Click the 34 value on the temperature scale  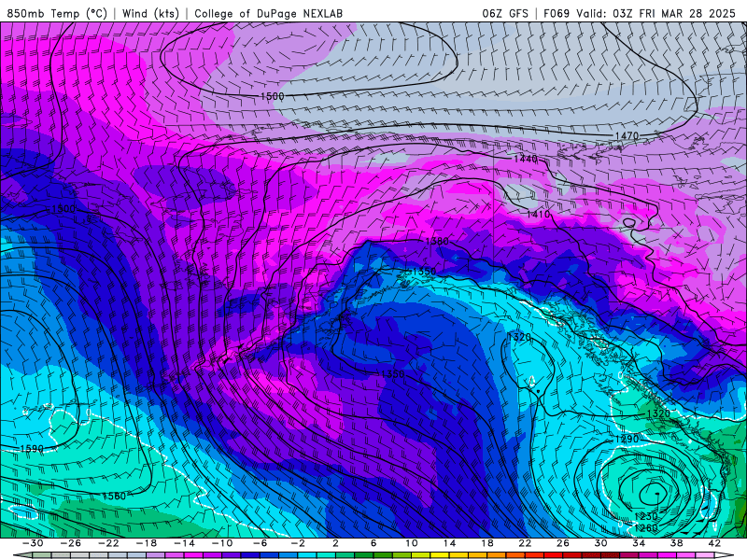point(639,543)
